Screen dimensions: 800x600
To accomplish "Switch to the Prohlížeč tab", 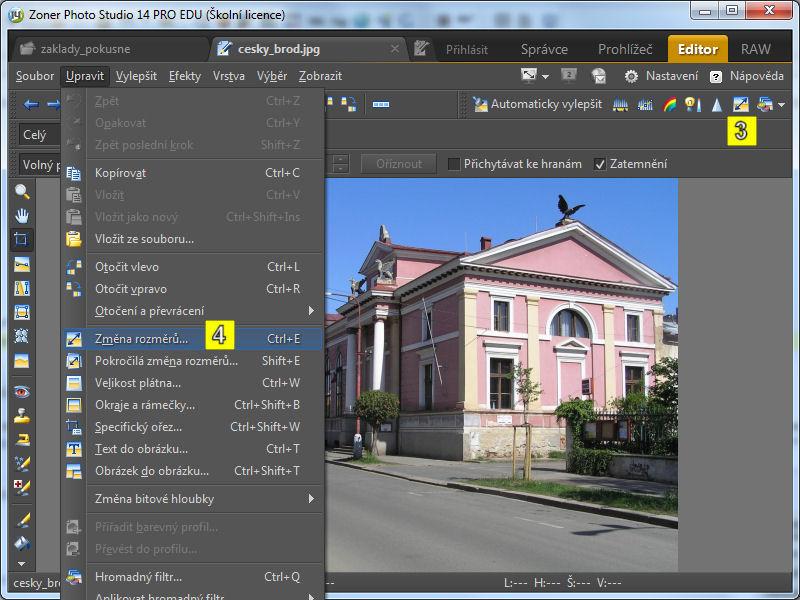I will [x=625, y=49].
